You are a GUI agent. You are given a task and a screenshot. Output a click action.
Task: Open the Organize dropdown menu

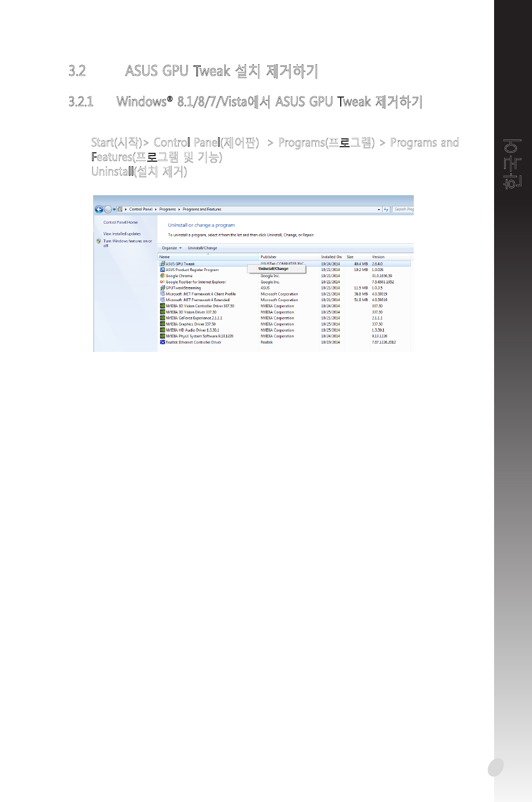point(172,248)
